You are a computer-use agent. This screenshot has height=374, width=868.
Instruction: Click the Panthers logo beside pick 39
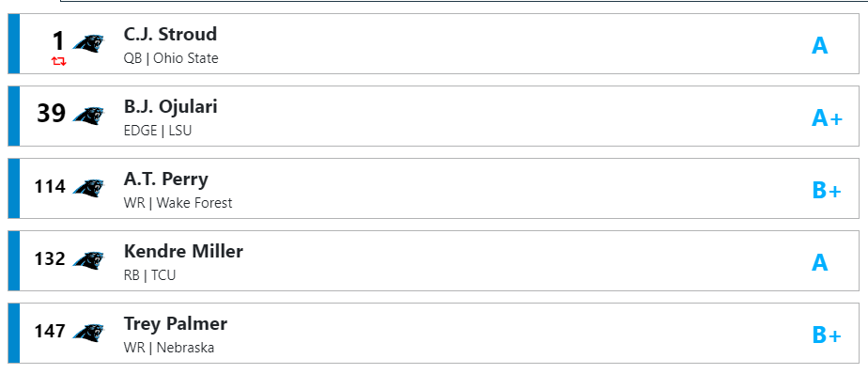point(88,116)
